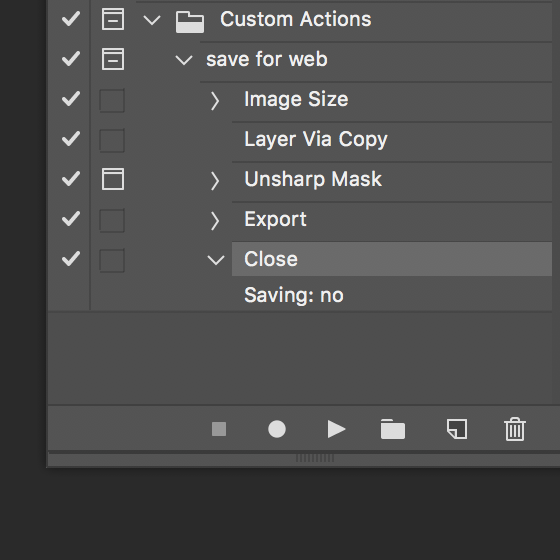Enable dialog box toggle for the Close step
Viewport: 560px width, 560px height.
tap(112, 260)
